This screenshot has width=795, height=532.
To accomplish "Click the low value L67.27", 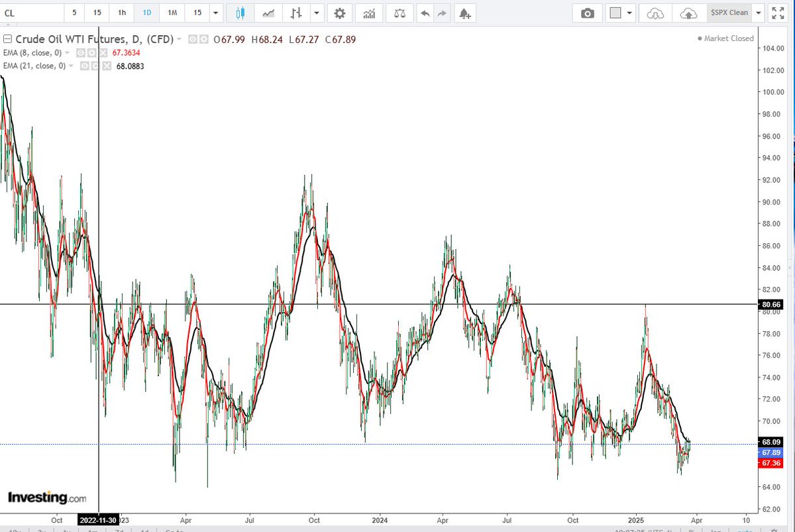I will point(304,39).
